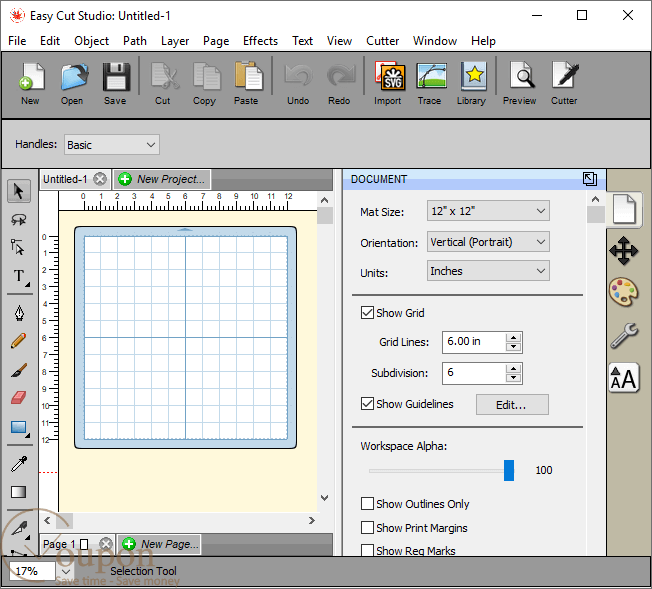This screenshot has width=652, height=589.
Task: Expand the Units dropdown
Action: [x=488, y=271]
